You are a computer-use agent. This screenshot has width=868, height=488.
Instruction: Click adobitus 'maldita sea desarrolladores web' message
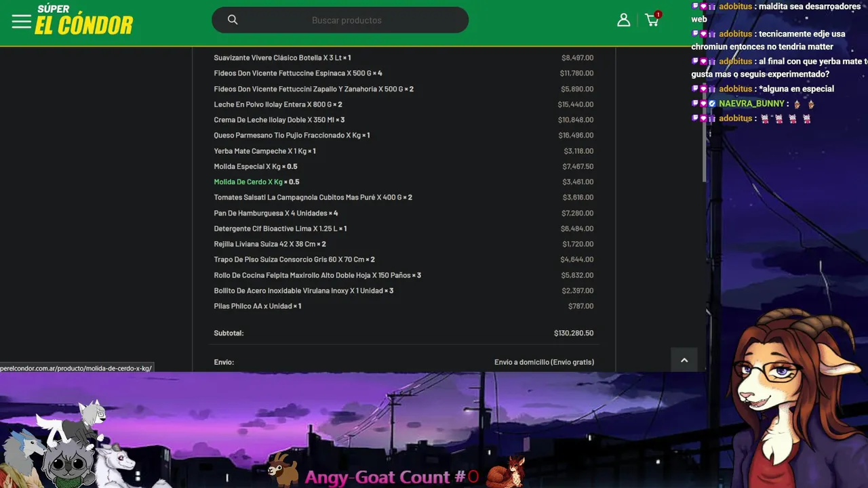[x=776, y=12]
